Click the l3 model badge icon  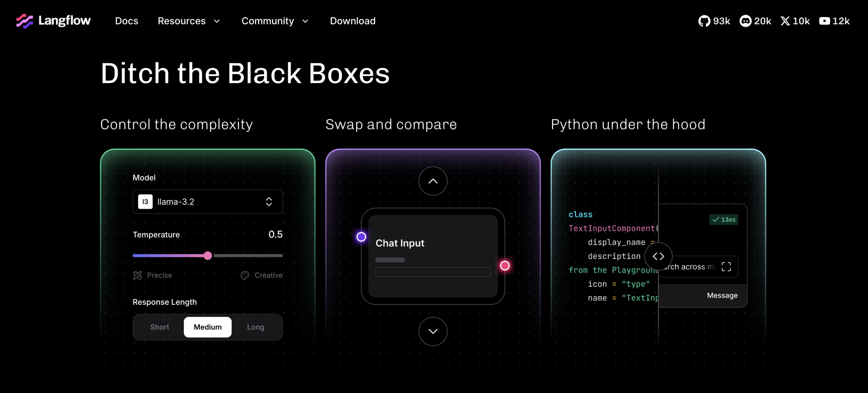tap(145, 202)
